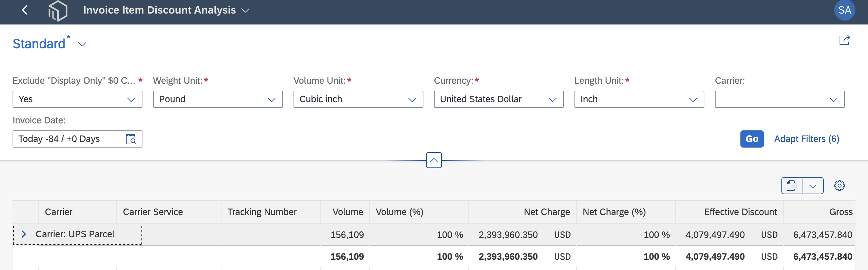
Task: Collapse the filter header with the up arrow
Action: point(434,160)
